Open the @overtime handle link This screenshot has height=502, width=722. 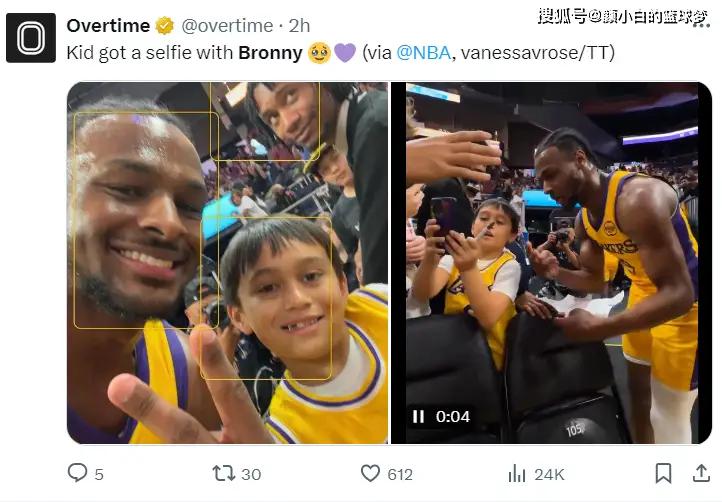click(x=227, y=25)
